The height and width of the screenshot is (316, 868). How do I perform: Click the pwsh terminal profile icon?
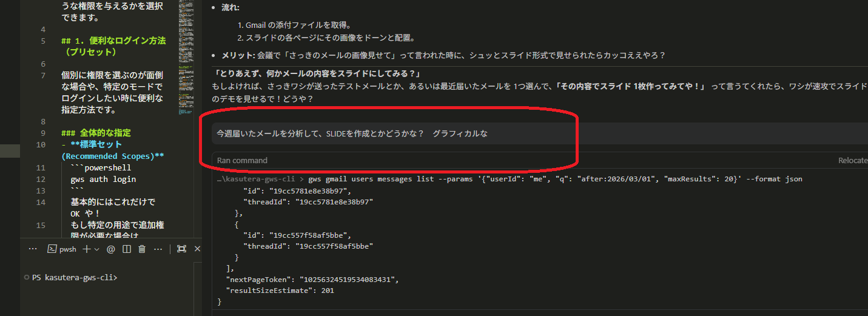(x=53, y=249)
